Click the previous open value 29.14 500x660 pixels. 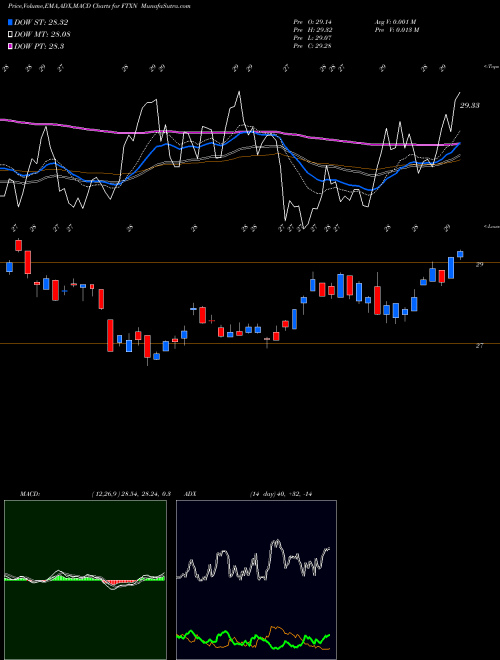[x=323, y=22]
